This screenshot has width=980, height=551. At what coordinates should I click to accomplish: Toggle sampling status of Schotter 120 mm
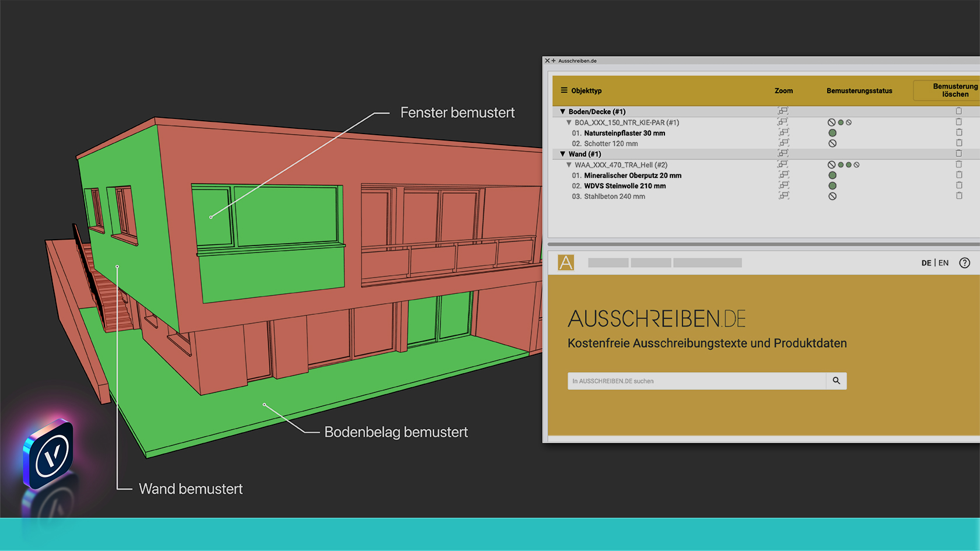coord(832,143)
